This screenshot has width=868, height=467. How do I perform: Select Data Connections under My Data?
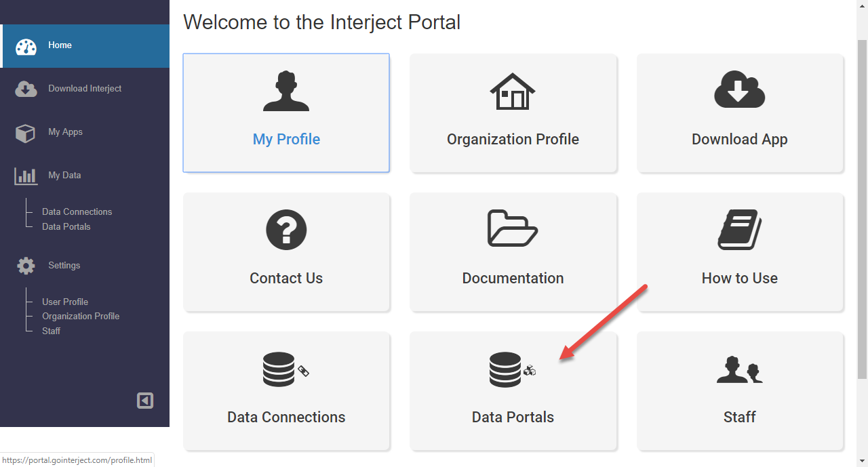pyautogui.click(x=77, y=212)
